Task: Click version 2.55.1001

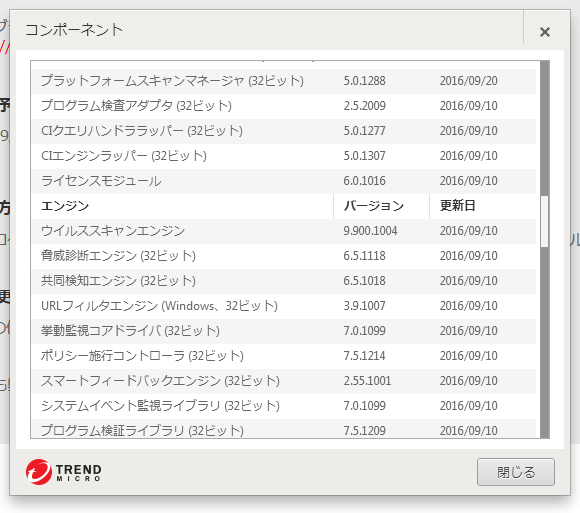Action: [x=367, y=381]
